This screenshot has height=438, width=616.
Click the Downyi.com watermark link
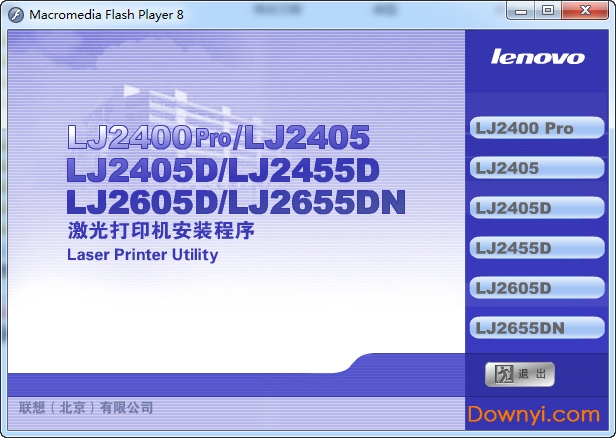click(x=534, y=414)
